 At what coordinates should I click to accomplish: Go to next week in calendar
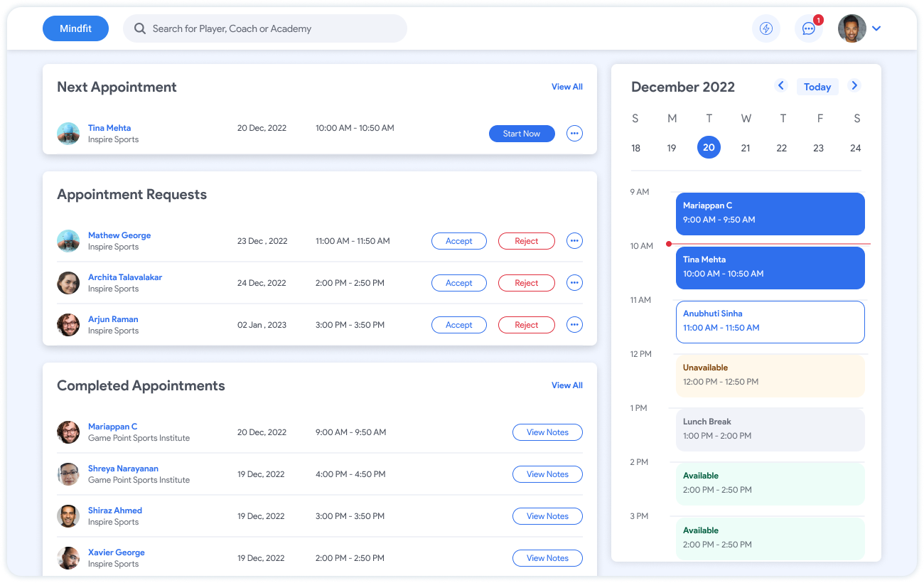[854, 85]
